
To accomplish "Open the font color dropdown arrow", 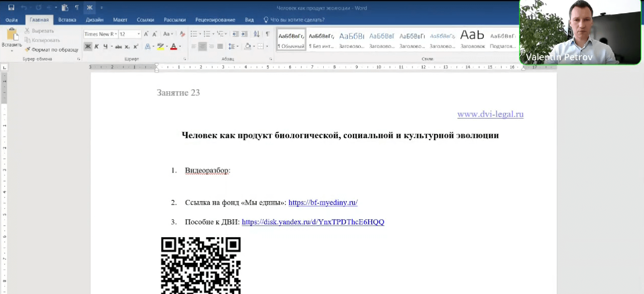I will tap(180, 47).
